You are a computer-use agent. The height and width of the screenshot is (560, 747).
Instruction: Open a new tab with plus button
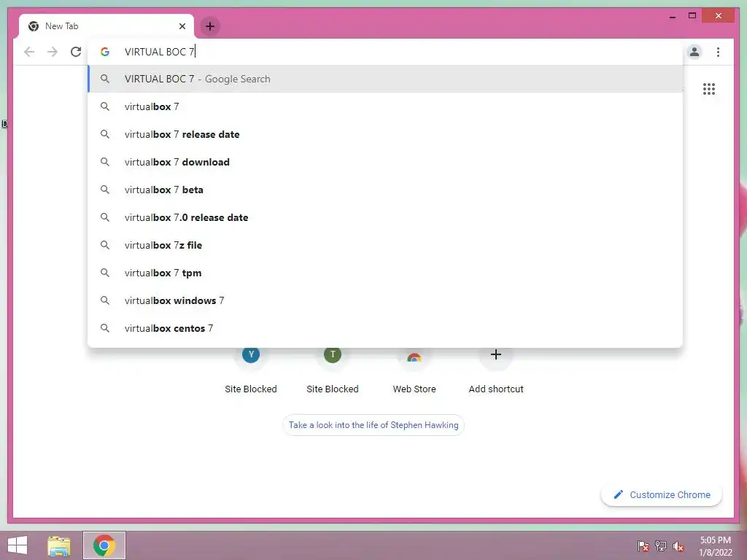point(210,26)
